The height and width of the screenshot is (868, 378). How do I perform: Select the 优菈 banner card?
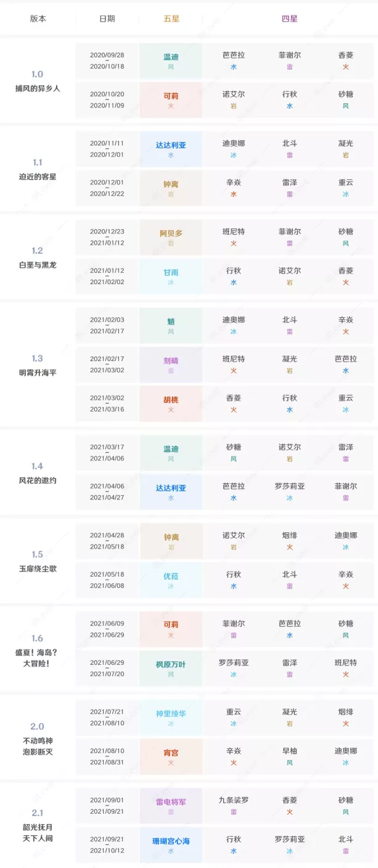tap(171, 580)
